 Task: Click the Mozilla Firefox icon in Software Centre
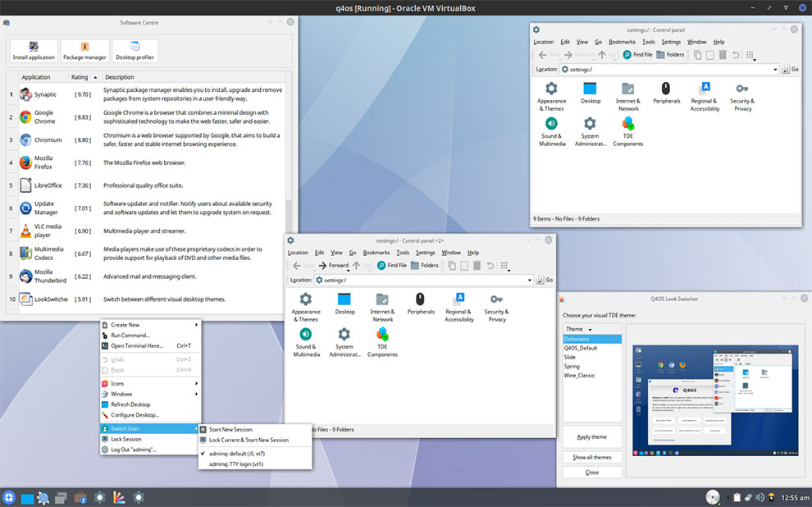pyautogui.click(x=25, y=162)
